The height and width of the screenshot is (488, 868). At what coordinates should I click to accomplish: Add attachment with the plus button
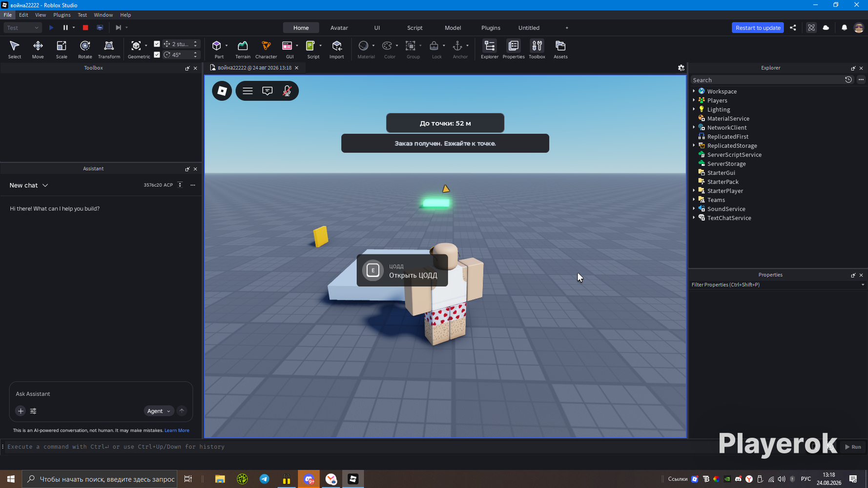point(21,411)
